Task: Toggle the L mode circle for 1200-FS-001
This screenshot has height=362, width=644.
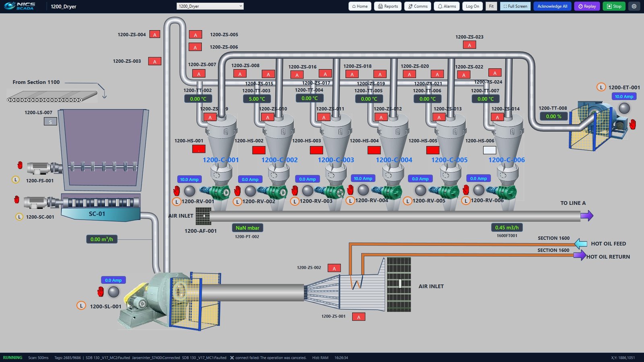Action: point(16,180)
